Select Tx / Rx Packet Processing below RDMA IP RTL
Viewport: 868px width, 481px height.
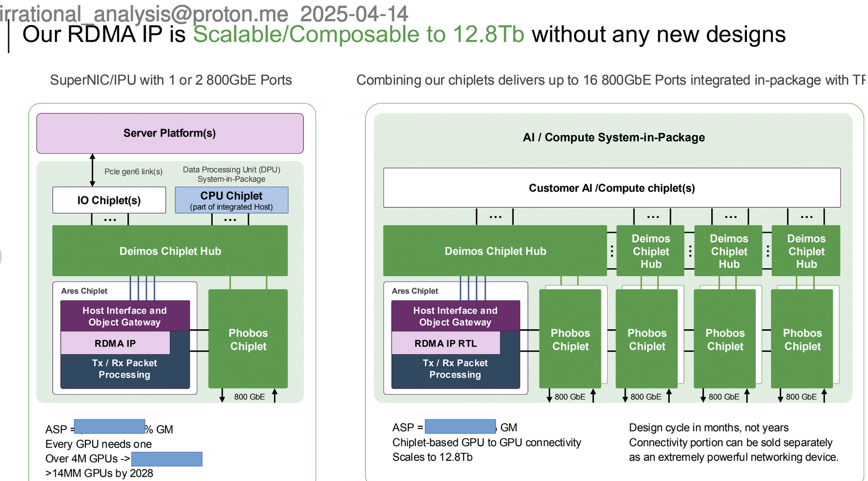click(x=455, y=369)
